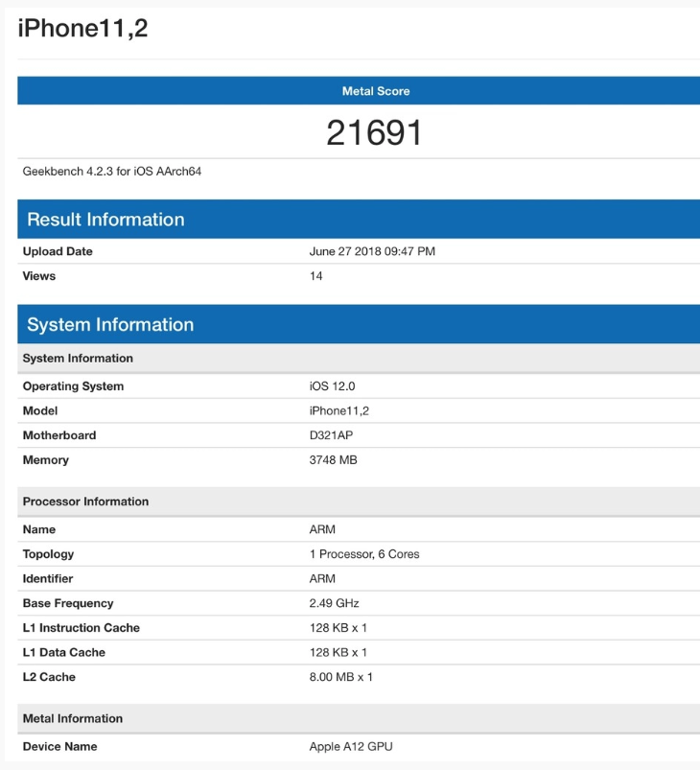Viewport: 700px width, 770px height.
Task: Click the Model row label
Action: pos(40,410)
